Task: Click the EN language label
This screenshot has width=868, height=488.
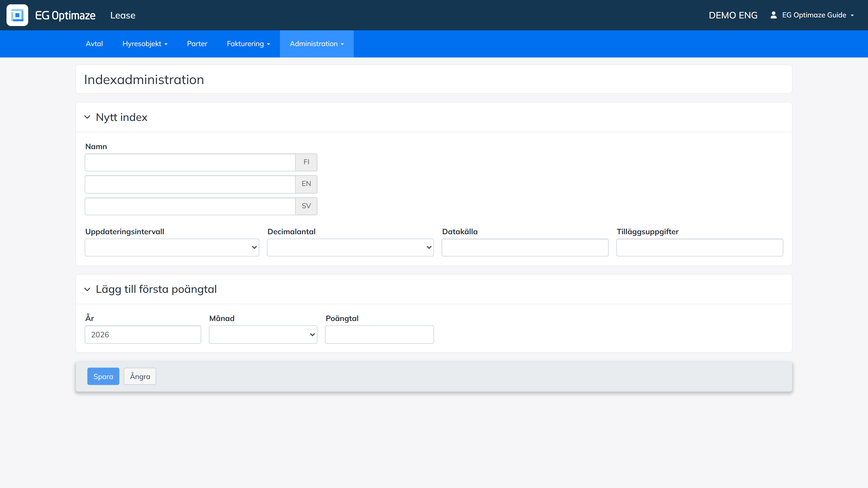Action: pyautogui.click(x=306, y=184)
